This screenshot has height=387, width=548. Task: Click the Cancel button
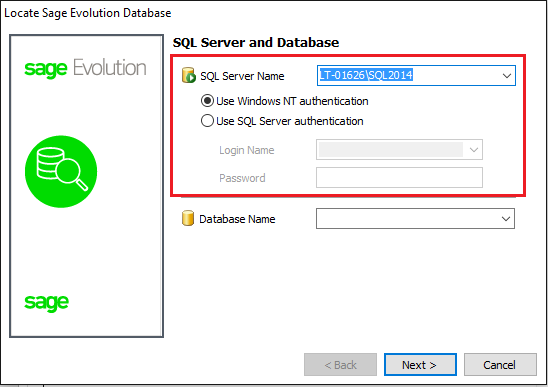click(500, 365)
